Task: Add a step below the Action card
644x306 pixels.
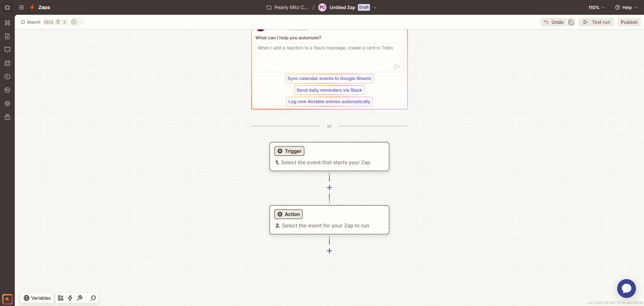Action: tap(329, 251)
